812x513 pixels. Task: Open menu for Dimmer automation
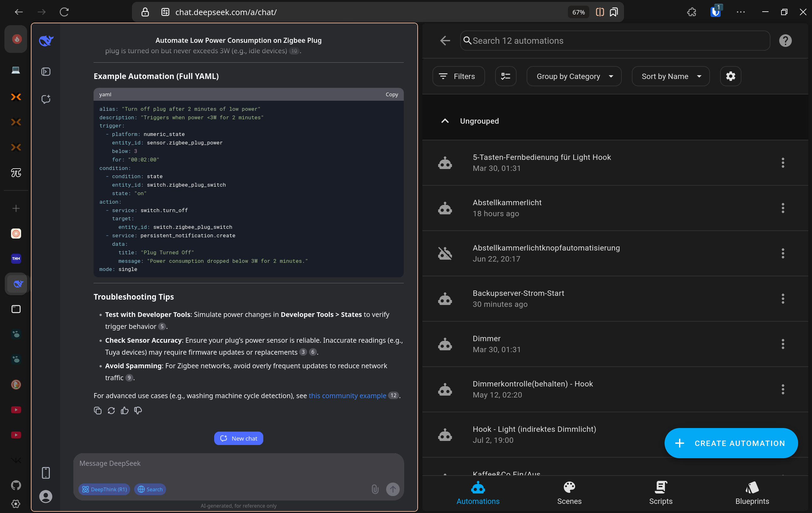[783, 344]
